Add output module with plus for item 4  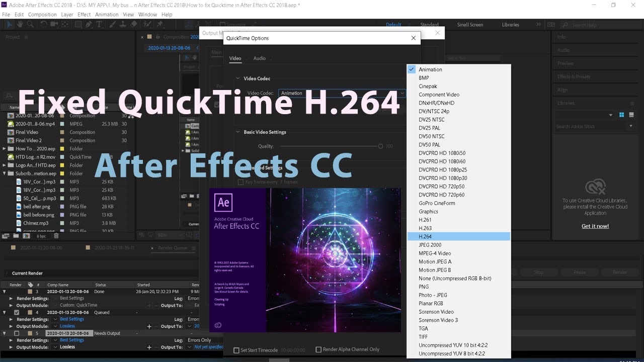[149, 326]
